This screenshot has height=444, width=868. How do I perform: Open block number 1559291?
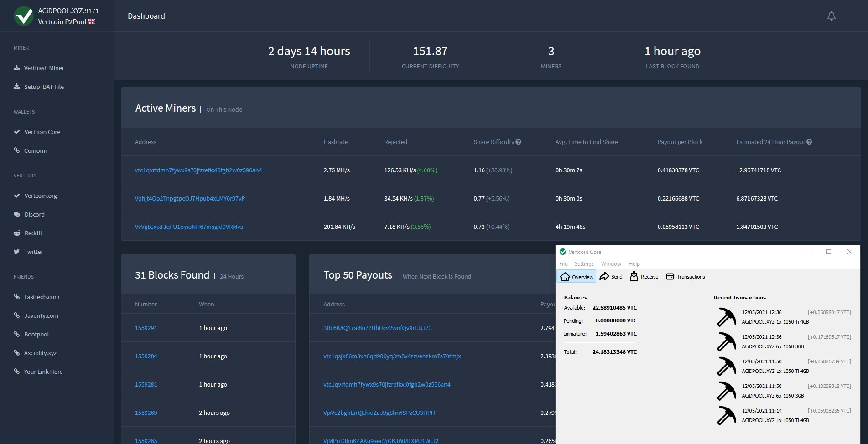(146, 328)
